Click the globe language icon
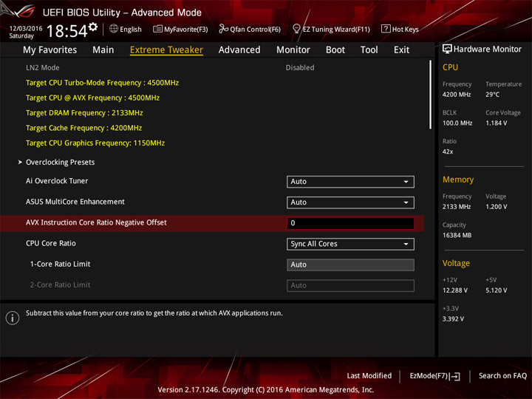The height and width of the screenshot is (399, 532). point(114,29)
